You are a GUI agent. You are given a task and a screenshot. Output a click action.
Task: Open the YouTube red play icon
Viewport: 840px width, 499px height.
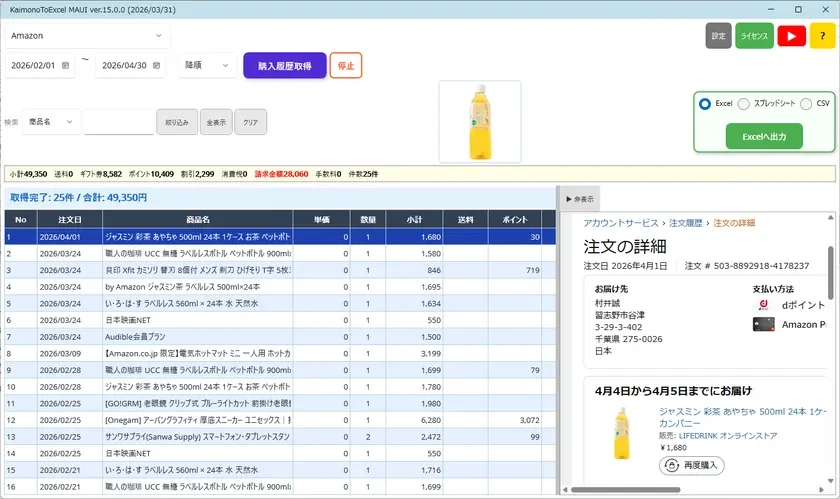pos(791,36)
